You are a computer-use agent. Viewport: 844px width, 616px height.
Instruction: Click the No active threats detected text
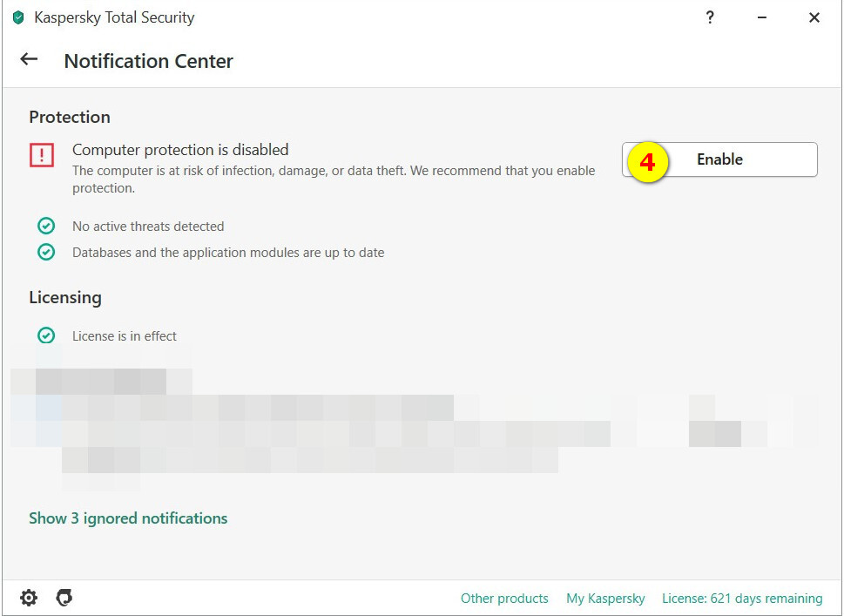point(148,227)
